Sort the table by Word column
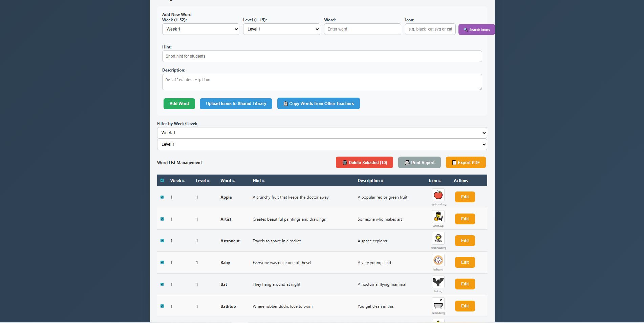 [227, 181]
